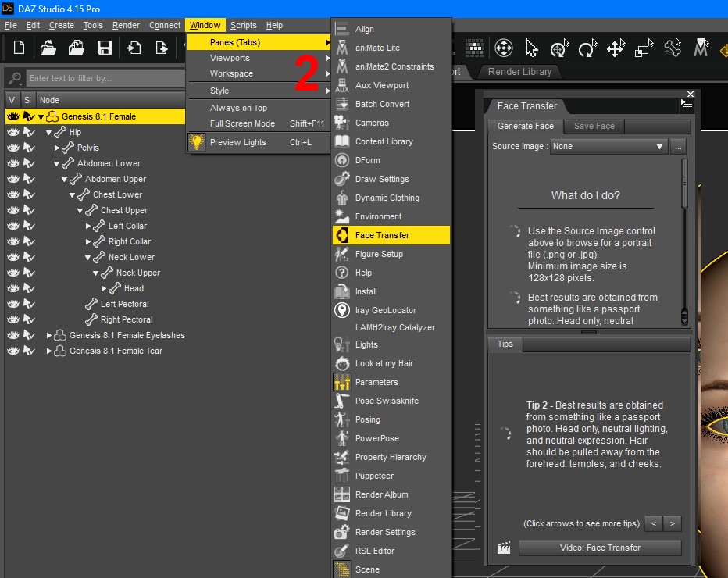This screenshot has width=728, height=578.
Task: Select the Scale tool icon
Action: pos(644,48)
